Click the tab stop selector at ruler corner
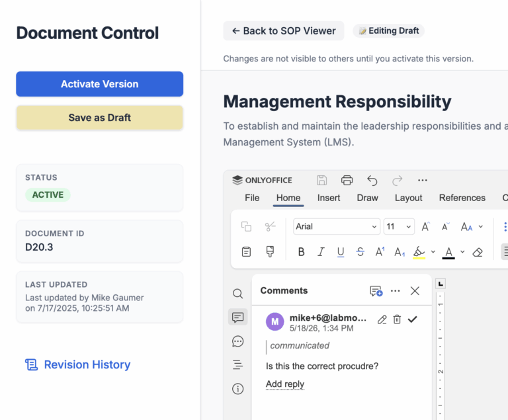Viewport: 508px width, 420px height. 441,284
